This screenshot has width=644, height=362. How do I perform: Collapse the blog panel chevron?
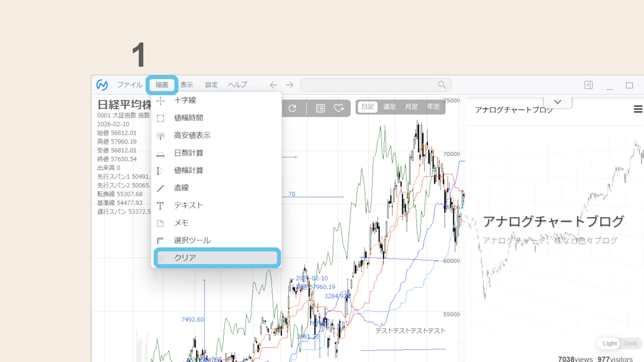(x=558, y=102)
